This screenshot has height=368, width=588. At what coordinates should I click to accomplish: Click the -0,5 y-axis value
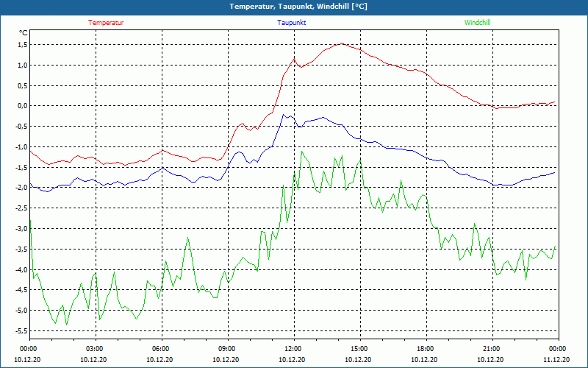(22, 126)
